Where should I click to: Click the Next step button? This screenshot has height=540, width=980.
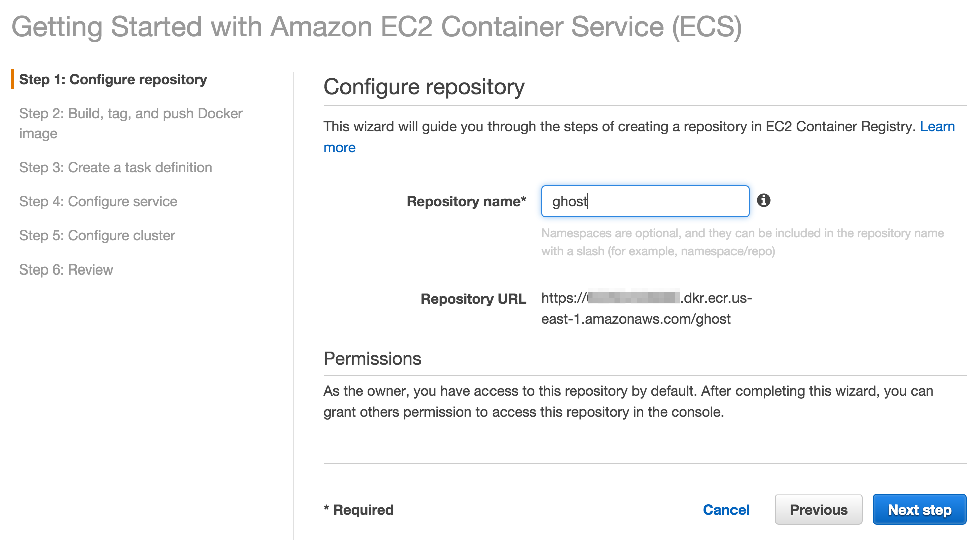tap(919, 509)
